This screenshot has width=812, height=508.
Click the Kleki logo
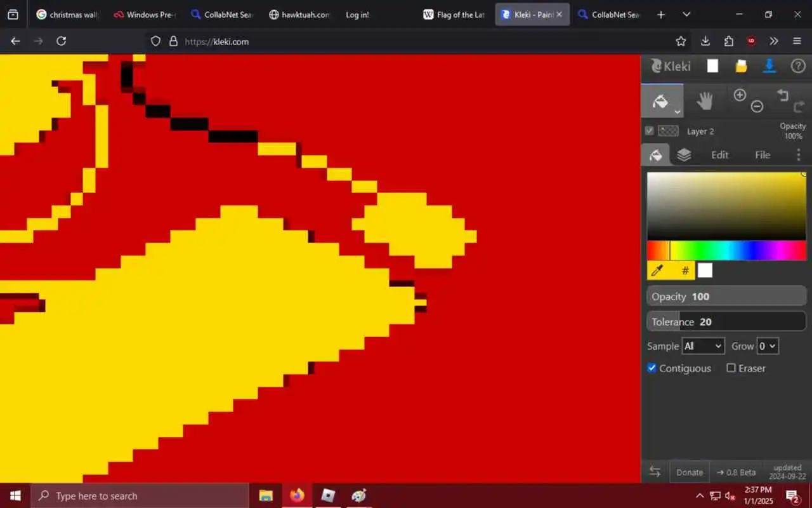pos(671,66)
